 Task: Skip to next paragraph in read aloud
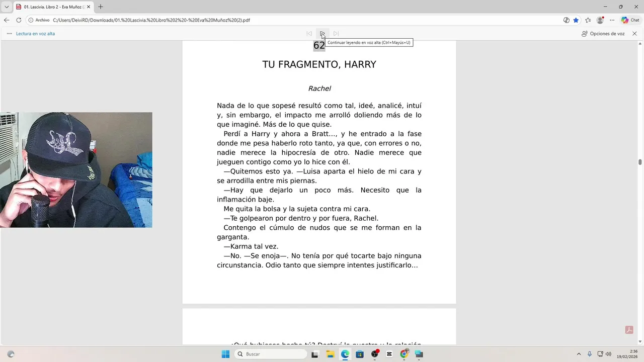(336, 34)
